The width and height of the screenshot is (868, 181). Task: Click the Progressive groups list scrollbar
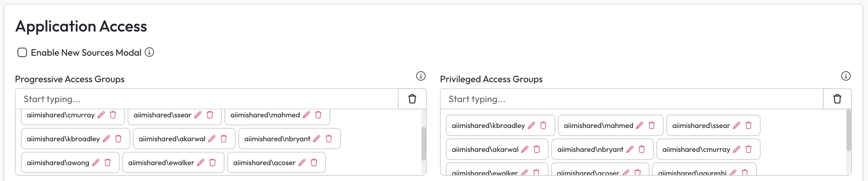(423, 144)
